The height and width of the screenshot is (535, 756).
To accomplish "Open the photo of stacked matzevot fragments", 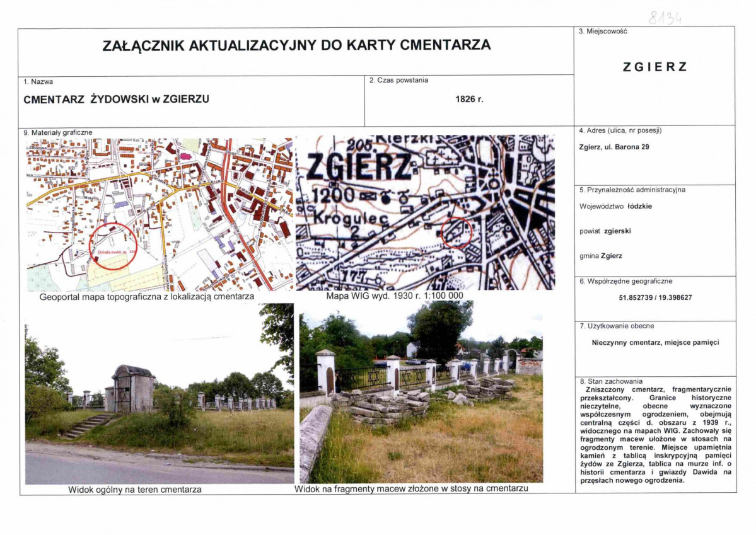I will pyautogui.click(x=421, y=392).
